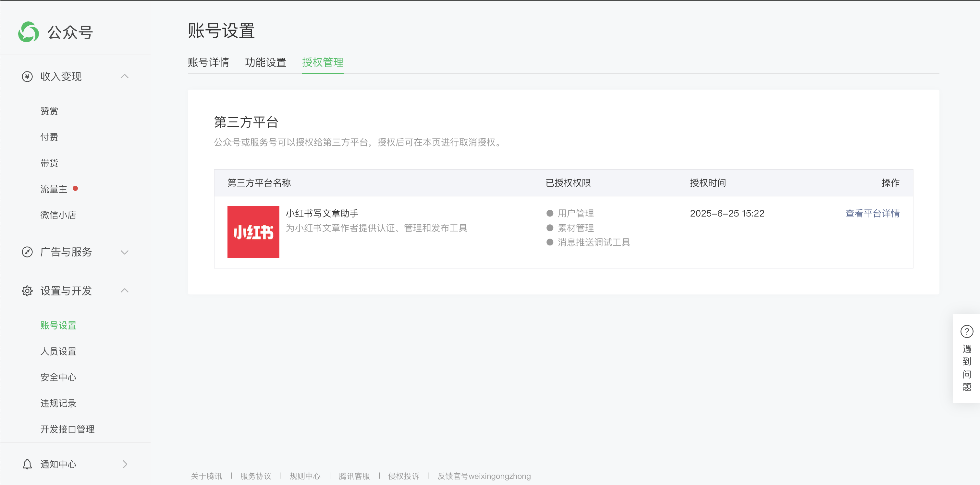Screen dimensions: 980x485
Task: Open the 服务协议 footer link
Action: [255, 476]
